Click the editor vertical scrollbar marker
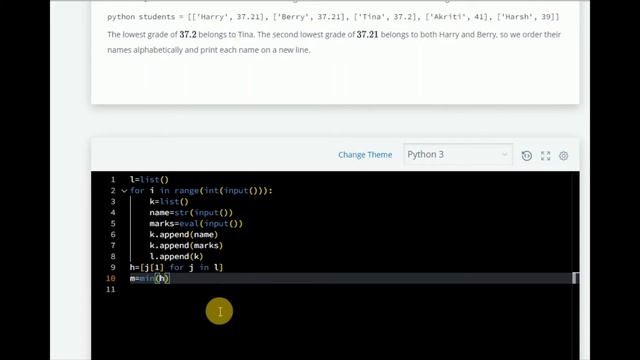This screenshot has width=640, height=360. pyautogui.click(x=575, y=278)
